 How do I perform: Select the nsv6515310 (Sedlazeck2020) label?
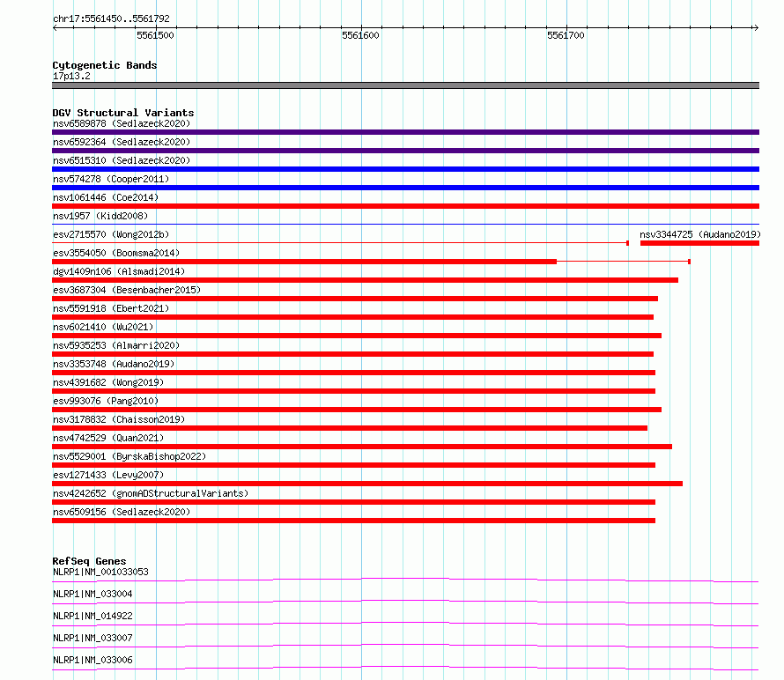(122, 160)
